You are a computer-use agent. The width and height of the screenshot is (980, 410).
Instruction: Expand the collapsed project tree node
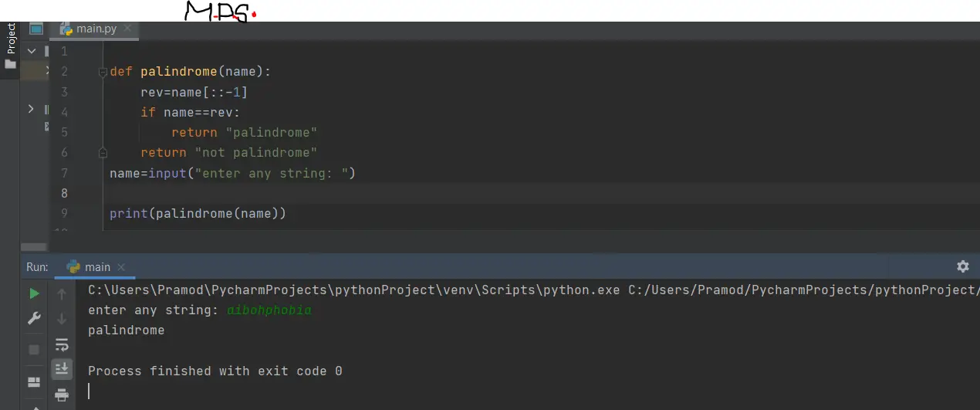click(32, 109)
